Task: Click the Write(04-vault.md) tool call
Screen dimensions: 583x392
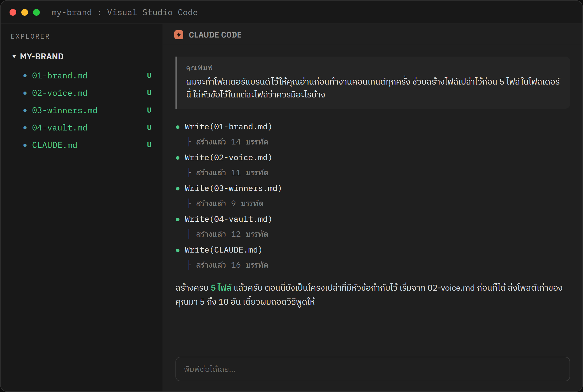Action: click(228, 219)
